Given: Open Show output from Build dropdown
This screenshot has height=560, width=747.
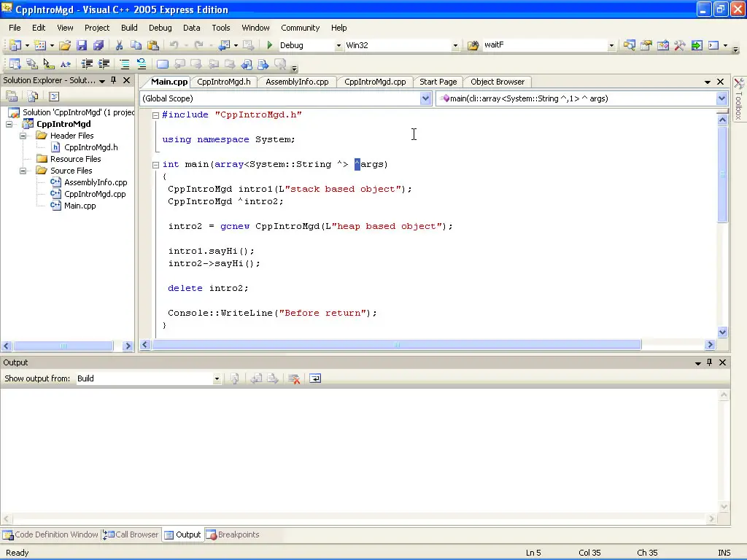Looking at the screenshot, I should pyautogui.click(x=217, y=379).
